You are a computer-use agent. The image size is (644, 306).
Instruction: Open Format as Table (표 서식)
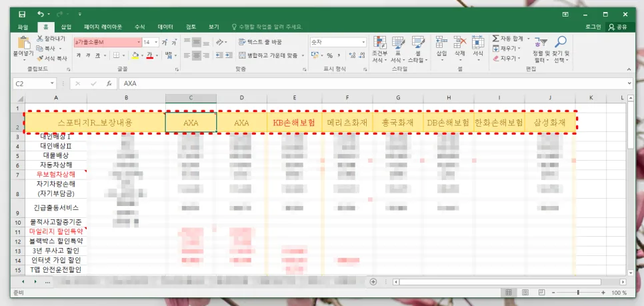397,50
